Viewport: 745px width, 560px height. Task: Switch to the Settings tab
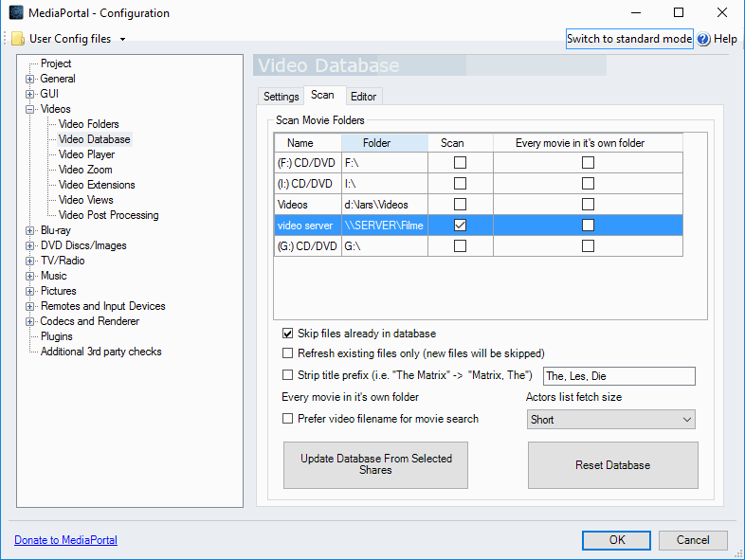[281, 97]
